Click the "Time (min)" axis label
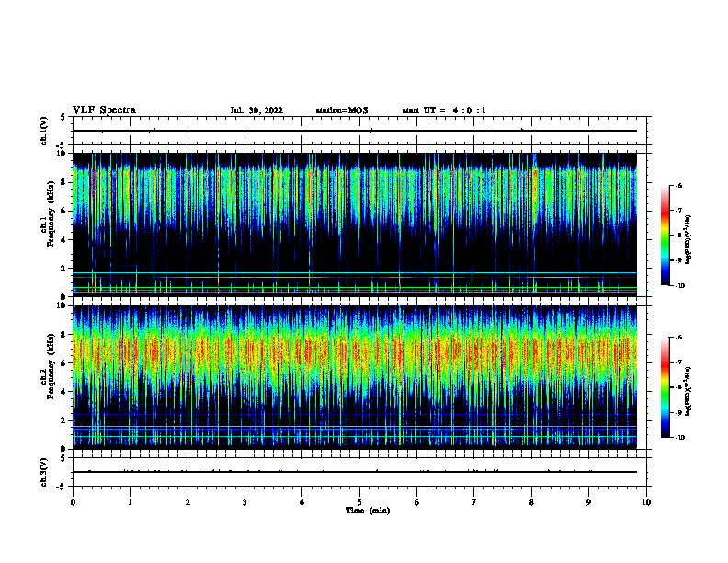 point(368,511)
